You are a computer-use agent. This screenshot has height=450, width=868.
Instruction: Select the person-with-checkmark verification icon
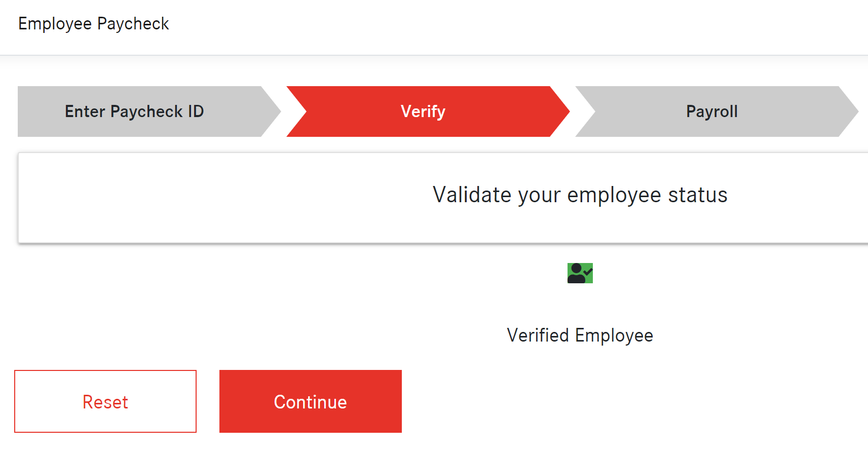click(580, 273)
